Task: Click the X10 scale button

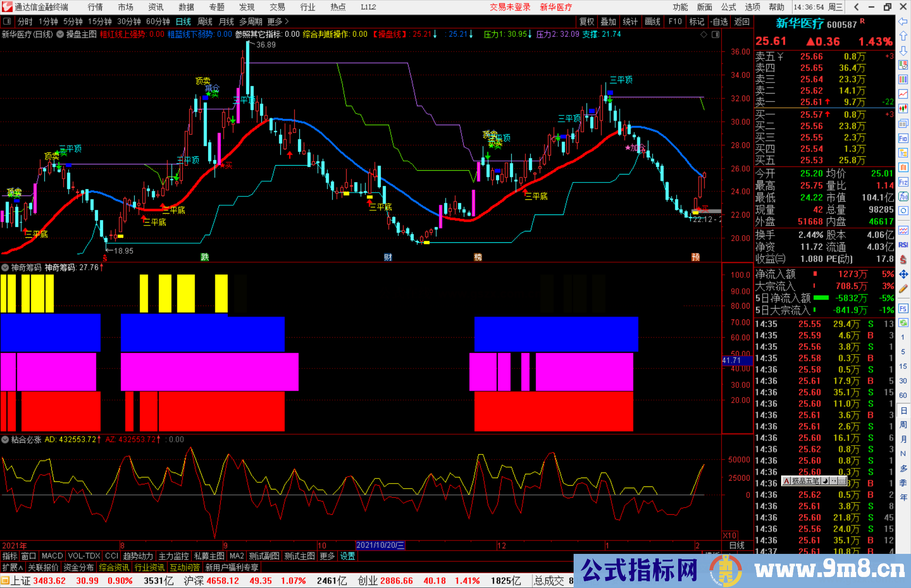Action: (730, 535)
